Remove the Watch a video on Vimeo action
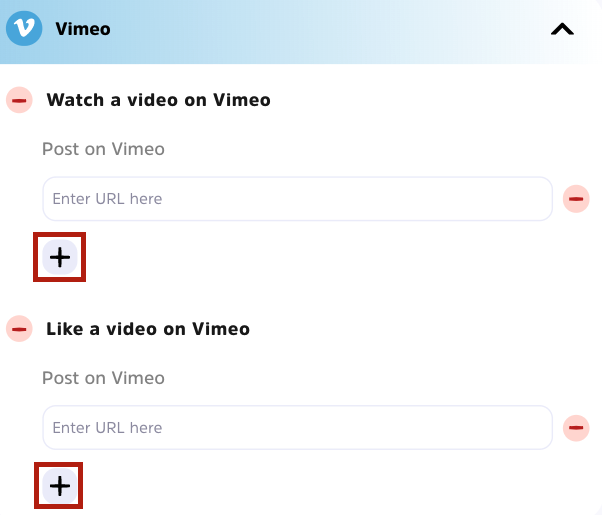 (x=19, y=100)
